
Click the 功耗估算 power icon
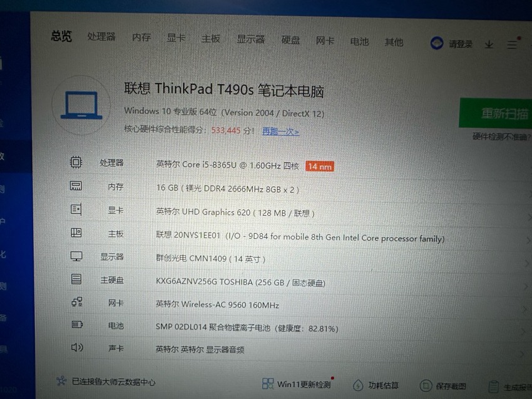click(357, 385)
